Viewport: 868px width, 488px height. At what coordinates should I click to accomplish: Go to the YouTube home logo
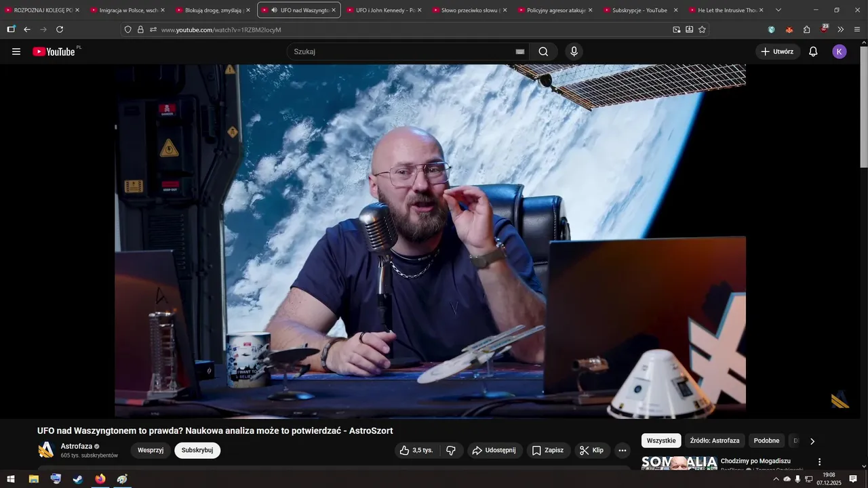coord(54,52)
